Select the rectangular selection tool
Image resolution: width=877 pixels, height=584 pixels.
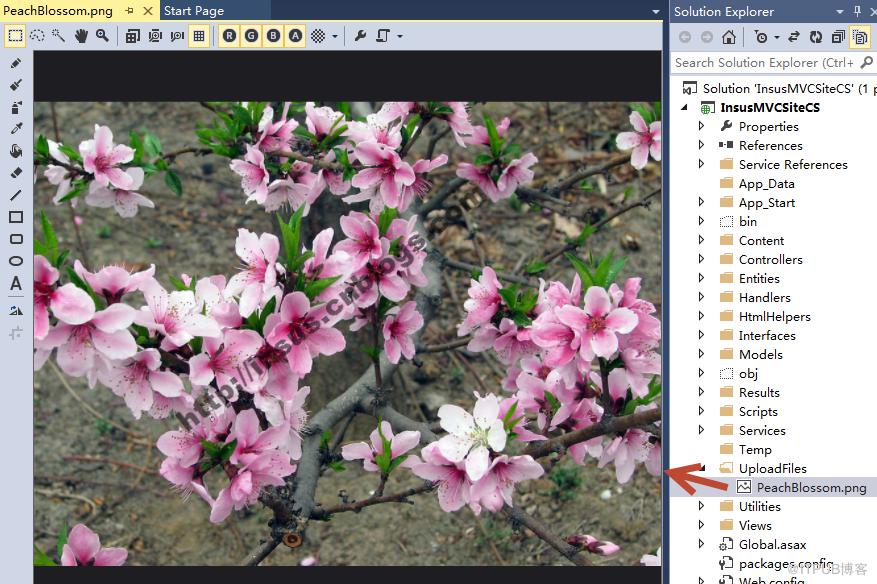click(x=15, y=36)
